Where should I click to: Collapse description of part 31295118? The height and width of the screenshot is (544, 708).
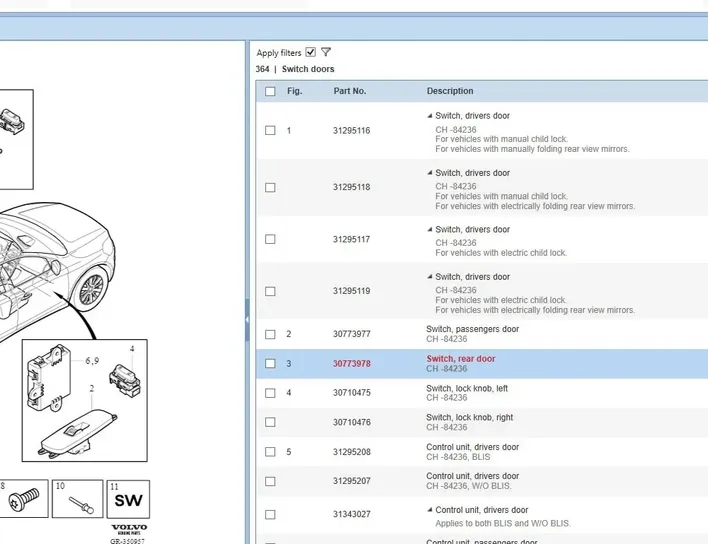[x=430, y=173]
